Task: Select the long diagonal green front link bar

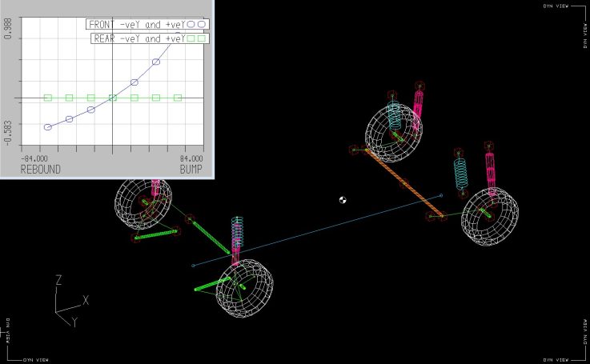Action: pyautogui.click(x=211, y=238)
